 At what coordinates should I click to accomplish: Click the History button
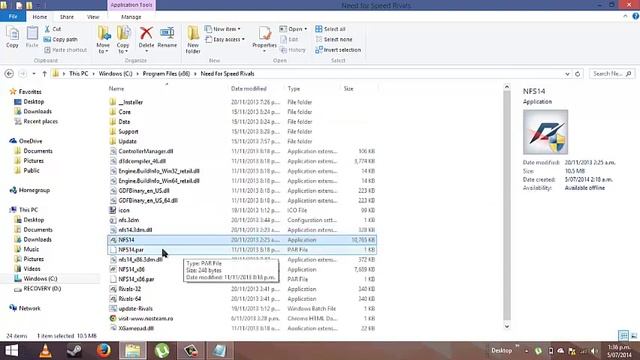293,50
